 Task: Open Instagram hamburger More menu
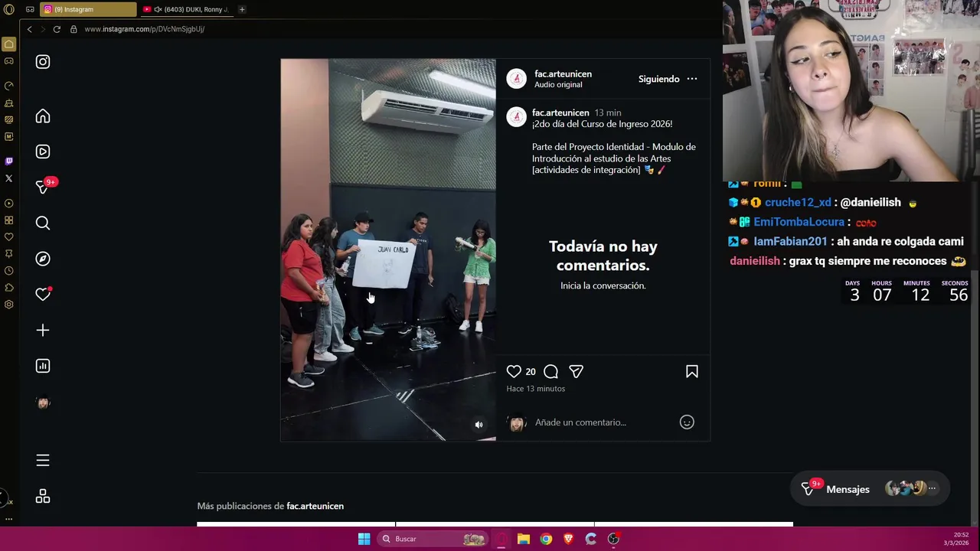click(43, 460)
